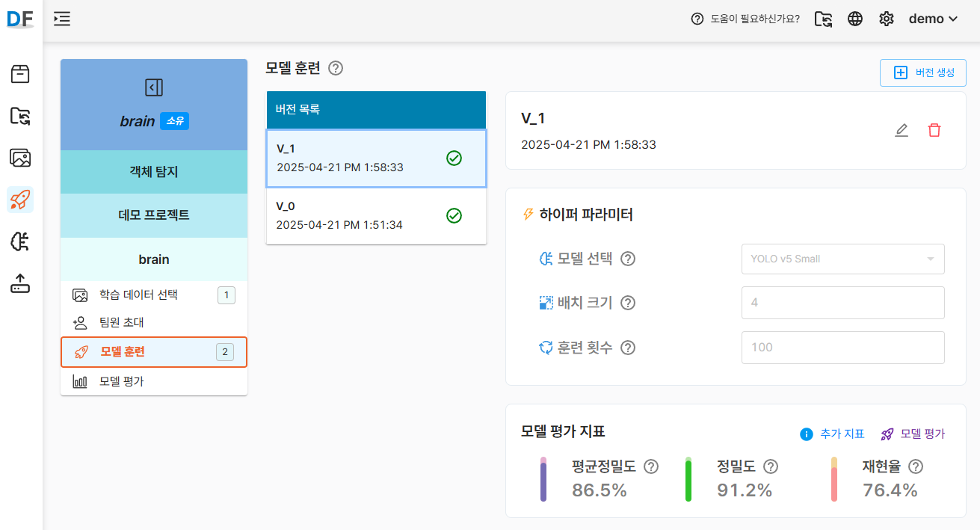This screenshot has width=980, height=530.
Task: Click the 76.4% value
Action: [890, 490]
